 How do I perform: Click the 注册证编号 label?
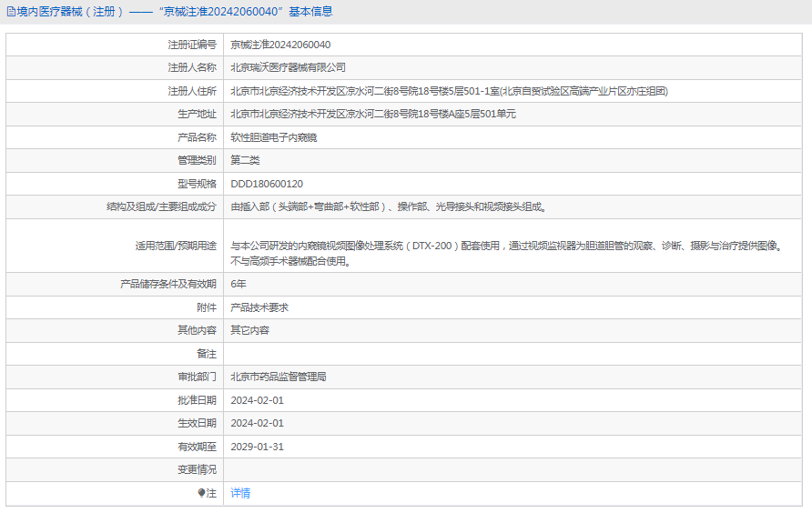click(192, 45)
